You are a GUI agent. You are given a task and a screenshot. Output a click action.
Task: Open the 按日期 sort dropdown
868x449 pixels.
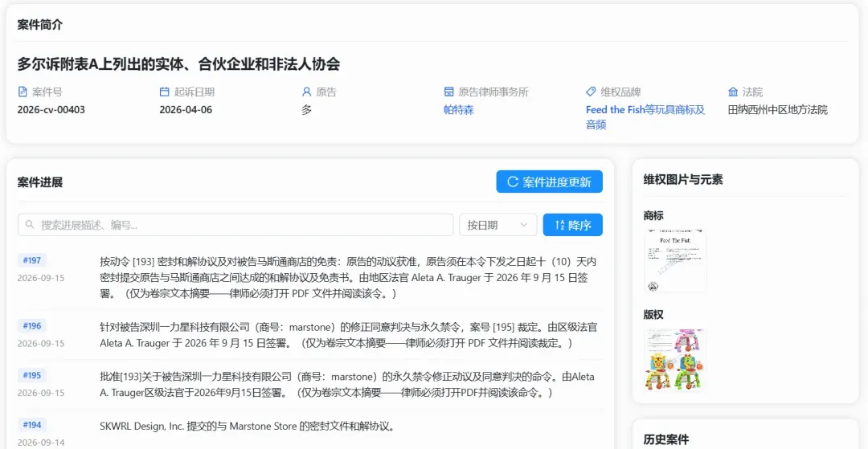(x=498, y=225)
